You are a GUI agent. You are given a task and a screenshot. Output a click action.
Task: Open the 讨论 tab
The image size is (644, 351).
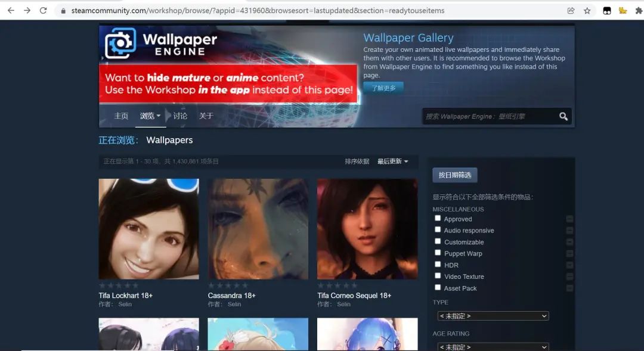click(x=180, y=116)
